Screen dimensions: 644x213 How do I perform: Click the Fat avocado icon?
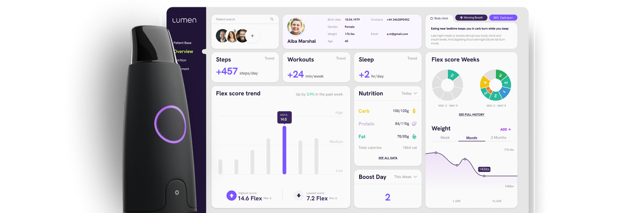pyautogui.click(x=414, y=136)
